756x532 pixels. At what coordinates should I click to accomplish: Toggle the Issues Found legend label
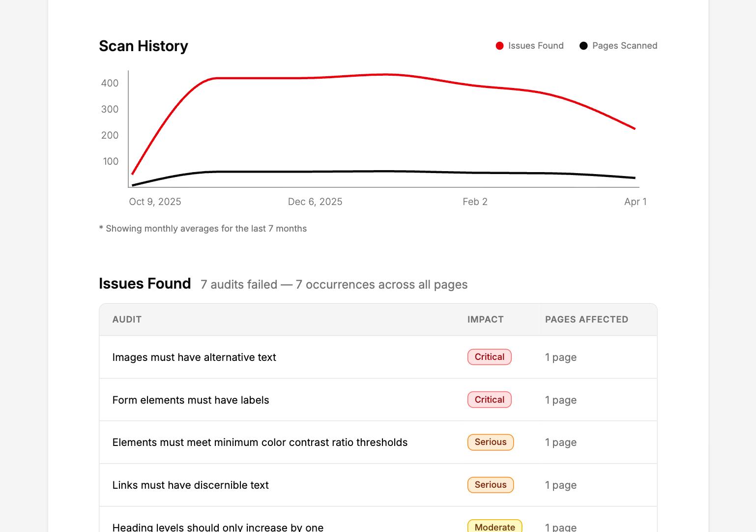pos(536,46)
